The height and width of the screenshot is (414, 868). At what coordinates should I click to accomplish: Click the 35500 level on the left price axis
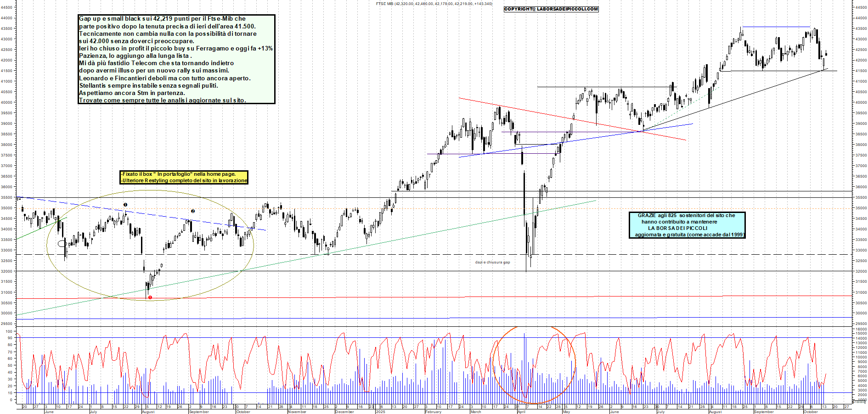click(6, 197)
